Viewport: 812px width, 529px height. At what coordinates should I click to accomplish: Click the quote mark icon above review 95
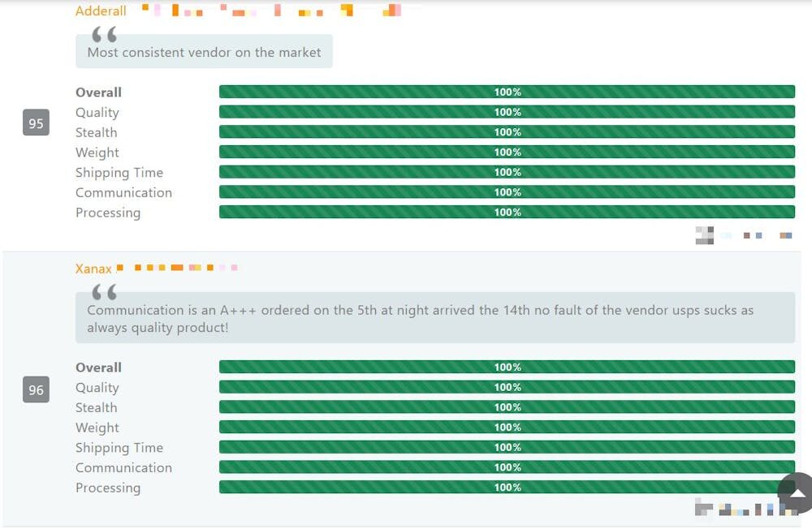pos(104,34)
